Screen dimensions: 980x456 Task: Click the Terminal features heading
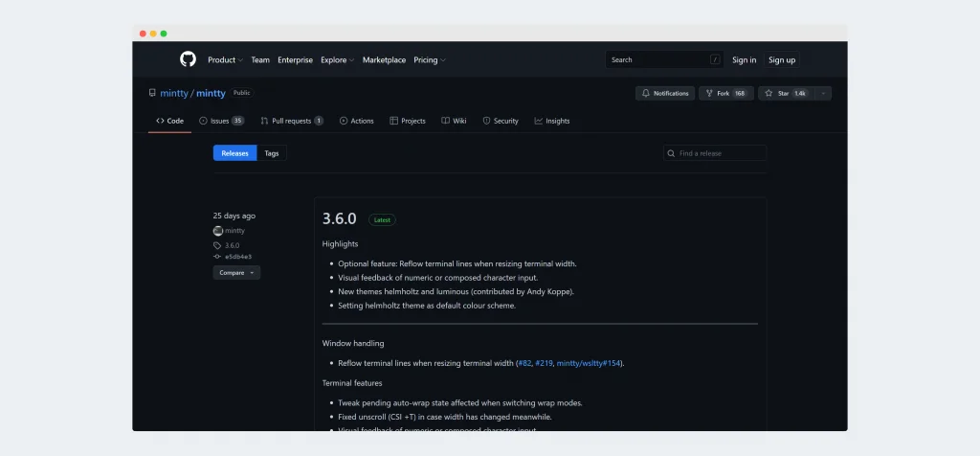[352, 383]
